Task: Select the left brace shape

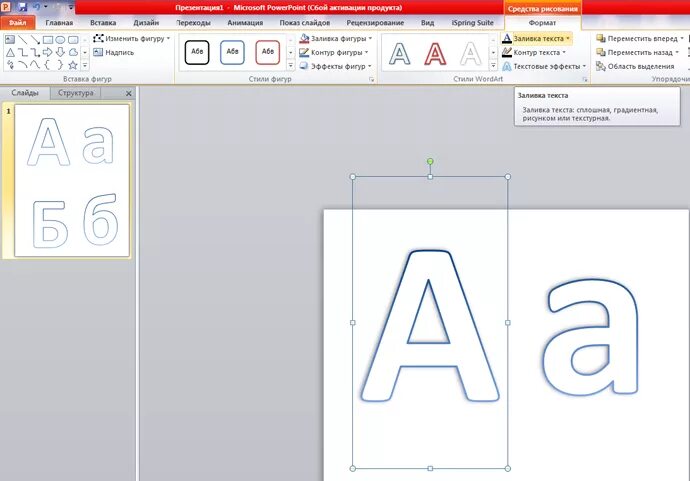Action: click(x=48, y=65)
